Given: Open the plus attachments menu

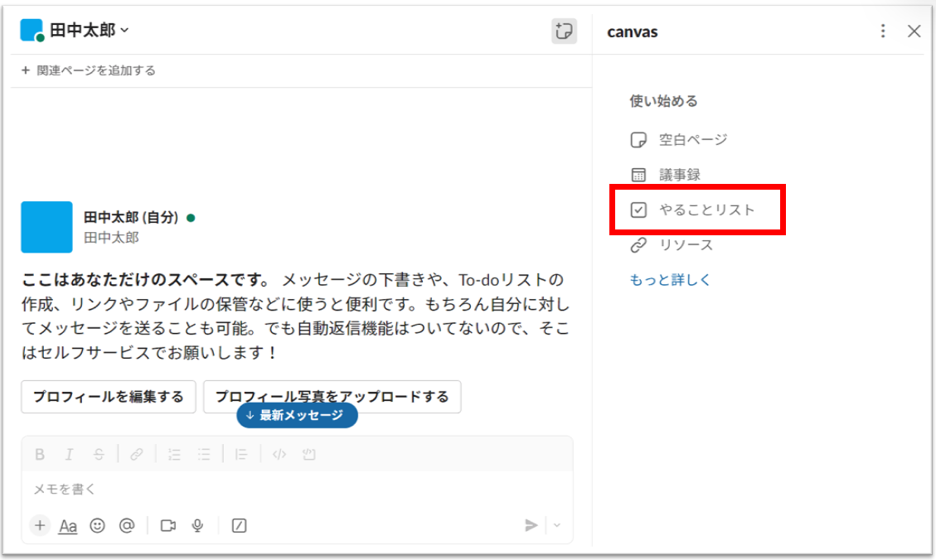Looking at the screenshot, I should (x=40, y=525).
